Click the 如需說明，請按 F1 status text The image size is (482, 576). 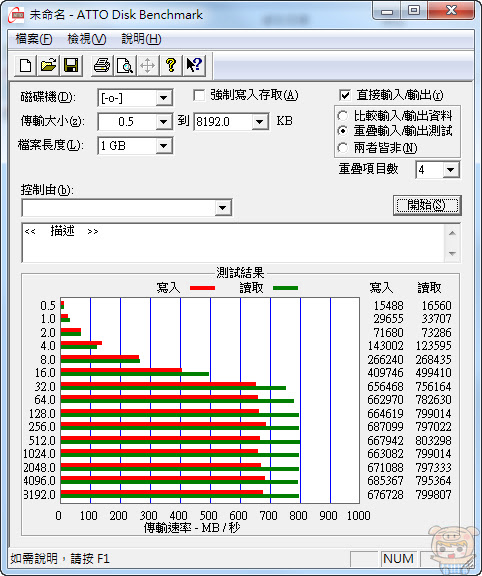click(60, 559)
